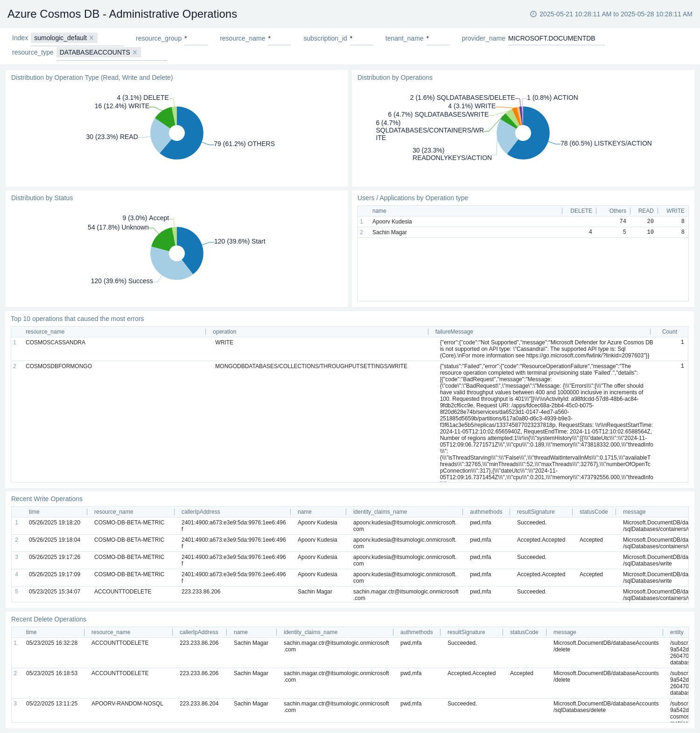Image resolution: width=700 pixels, height=733 pixels.
Task: Click the write row timed 05/26/2025 19:18:04
Action: pyautogui.click(x=350, y=543)
